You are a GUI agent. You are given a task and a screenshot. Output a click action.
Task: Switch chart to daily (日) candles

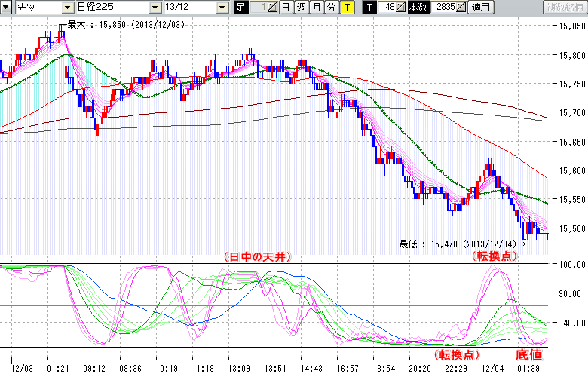286,8
